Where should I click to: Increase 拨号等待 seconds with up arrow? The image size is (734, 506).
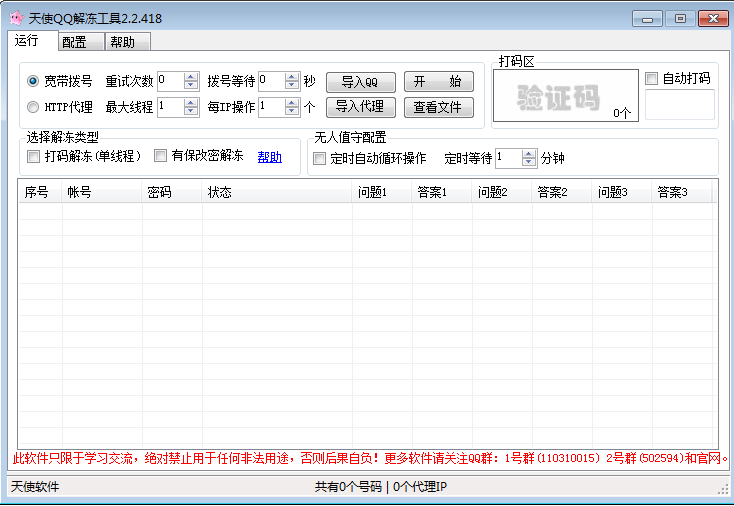pos(292,77)
